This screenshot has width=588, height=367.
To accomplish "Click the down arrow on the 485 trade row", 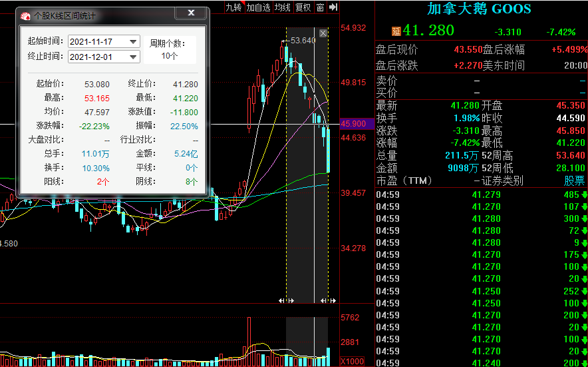I will click(584, 195).
